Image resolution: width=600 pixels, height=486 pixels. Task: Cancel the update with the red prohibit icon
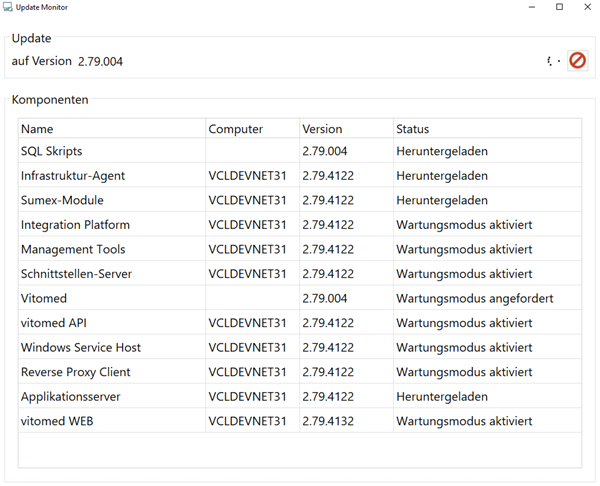coord(577,60)
